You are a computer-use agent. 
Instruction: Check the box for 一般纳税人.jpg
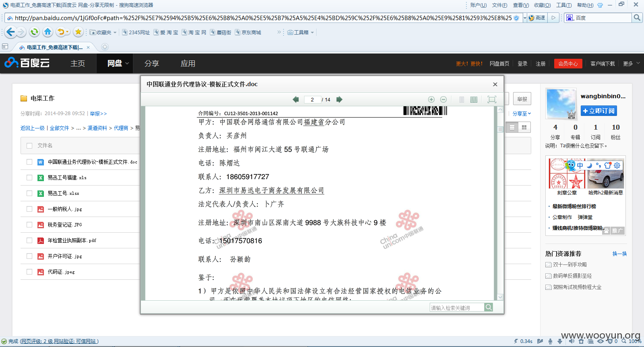pyautogui.click(x=29, y=209)
